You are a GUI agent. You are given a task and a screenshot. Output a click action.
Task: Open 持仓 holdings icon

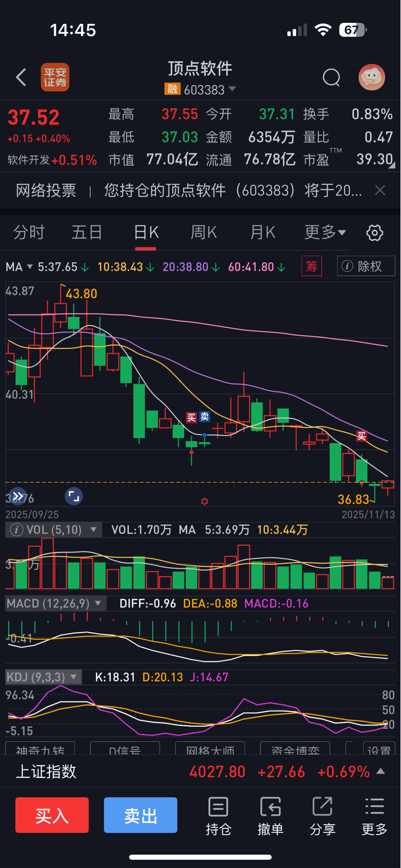point(218,816)
